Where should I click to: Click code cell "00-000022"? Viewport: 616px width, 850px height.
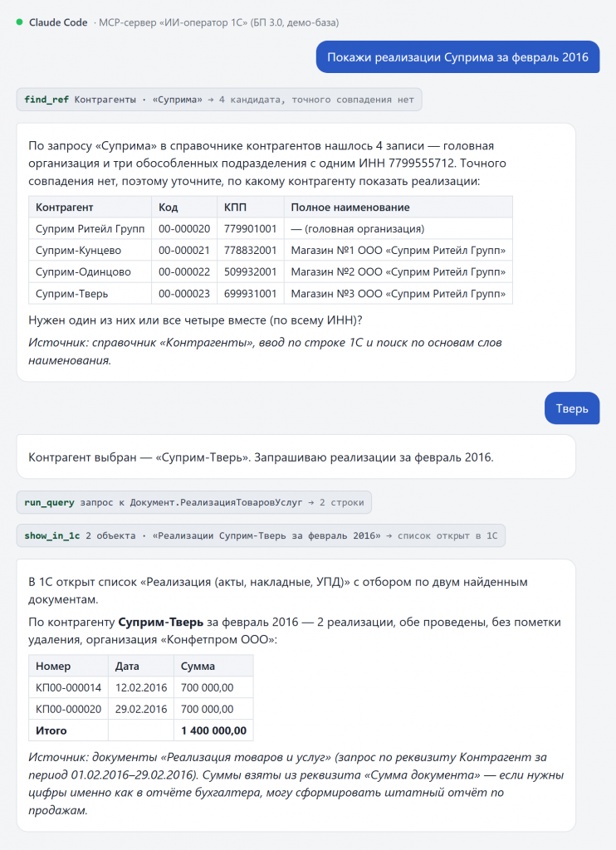[x=184, y=272]
